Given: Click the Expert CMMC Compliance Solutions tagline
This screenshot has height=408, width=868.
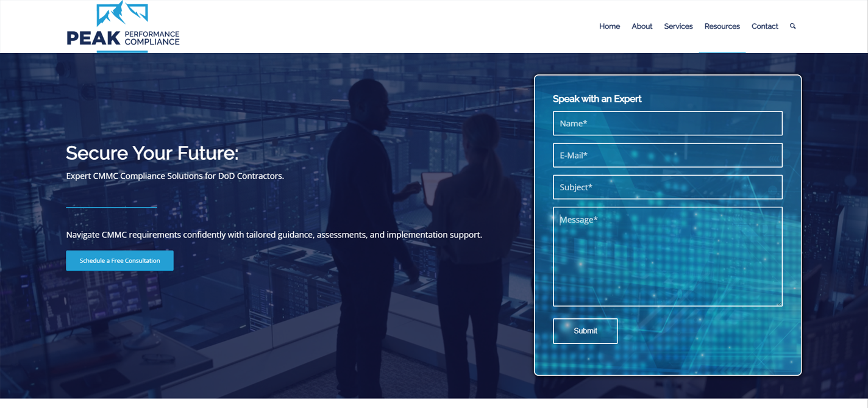Looking at the screenshot, I should (175, 176).
